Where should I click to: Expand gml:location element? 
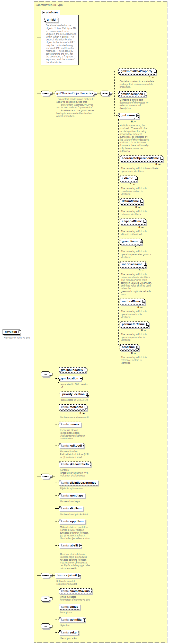81,378
